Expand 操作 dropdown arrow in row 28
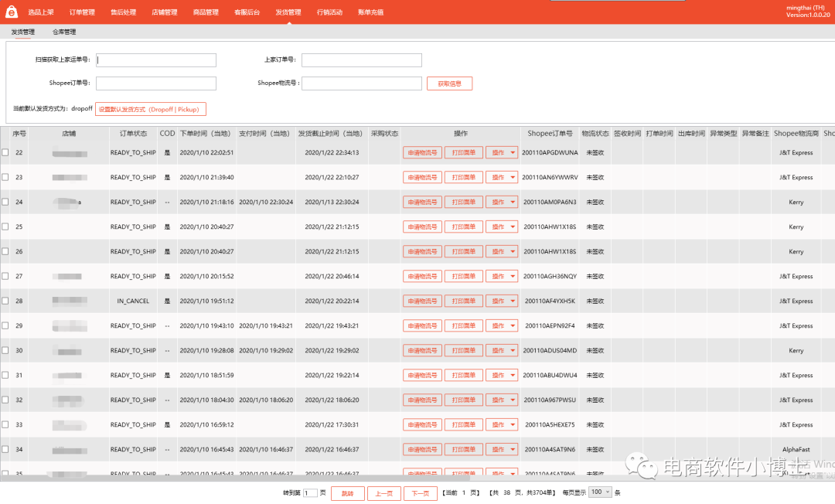The width and height of the screenshot is (835, 504). tap(513, 301)
